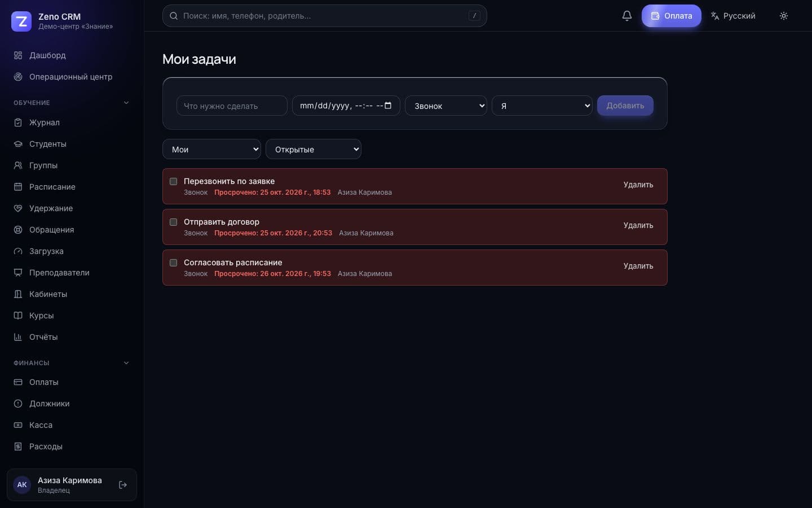812x508 pixels.
Task: Delete the Отправить договор task
Action: 638,225
